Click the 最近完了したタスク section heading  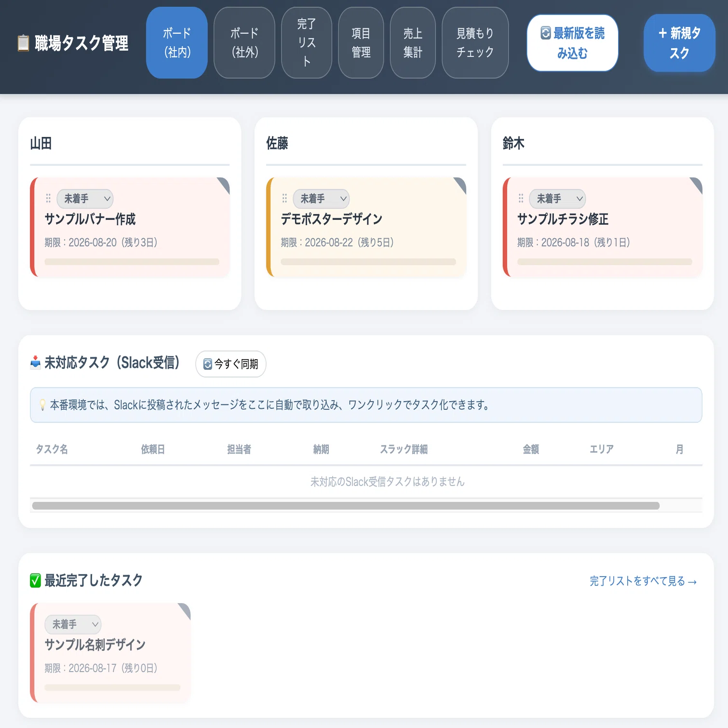(94, 580)
